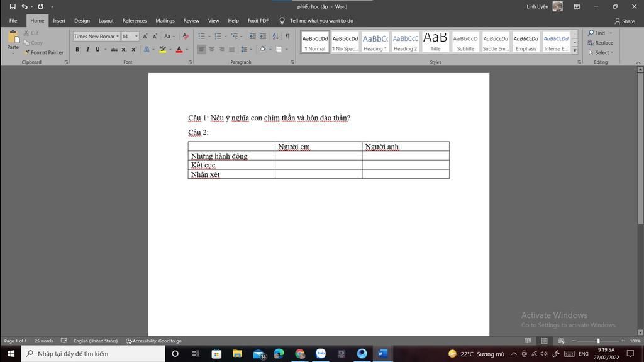This screenshot has width=644, height=362.
Task: Apply the Title style
Action: pyautogui.click(x=435, y=42)
